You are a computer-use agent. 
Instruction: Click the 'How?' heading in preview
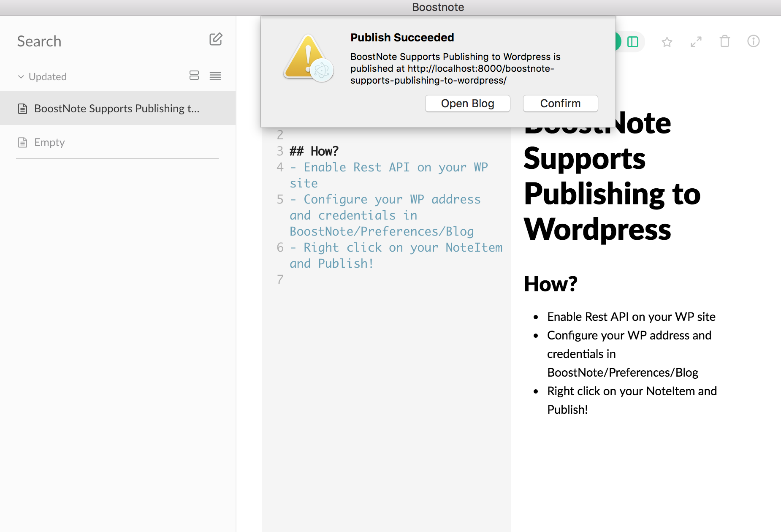550,284
